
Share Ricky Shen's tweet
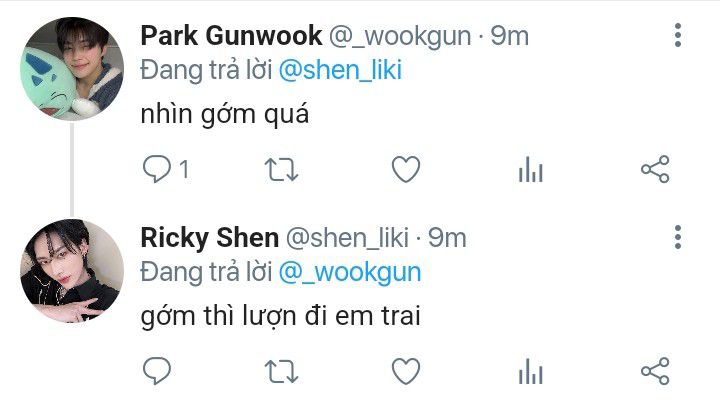(x=655, y=371)
